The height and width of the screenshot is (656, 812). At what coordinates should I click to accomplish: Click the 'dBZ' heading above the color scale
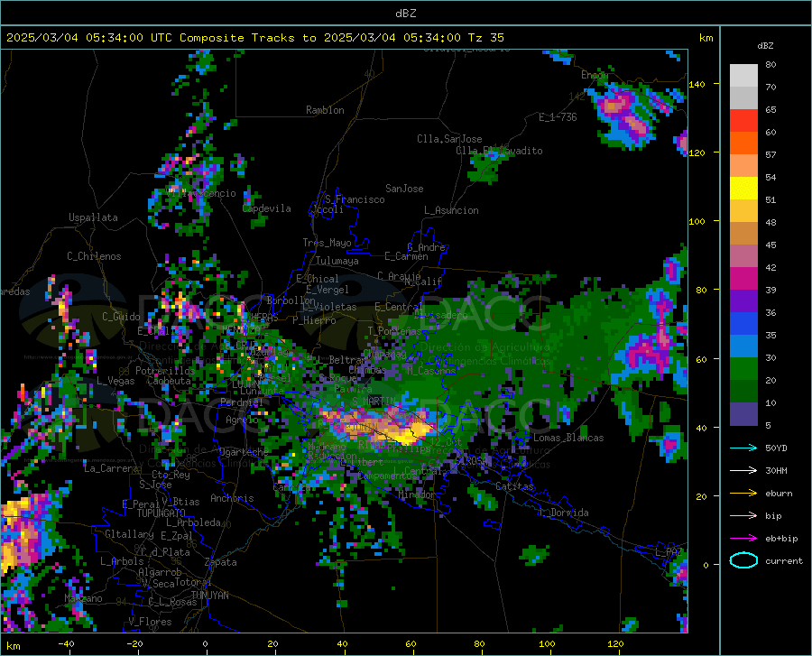point(765,45)
